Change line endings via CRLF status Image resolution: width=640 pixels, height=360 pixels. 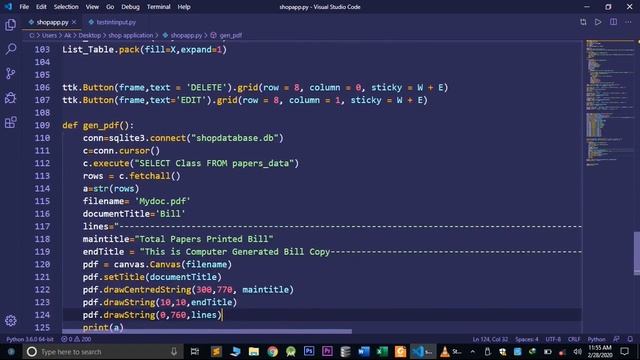[574, 339]
